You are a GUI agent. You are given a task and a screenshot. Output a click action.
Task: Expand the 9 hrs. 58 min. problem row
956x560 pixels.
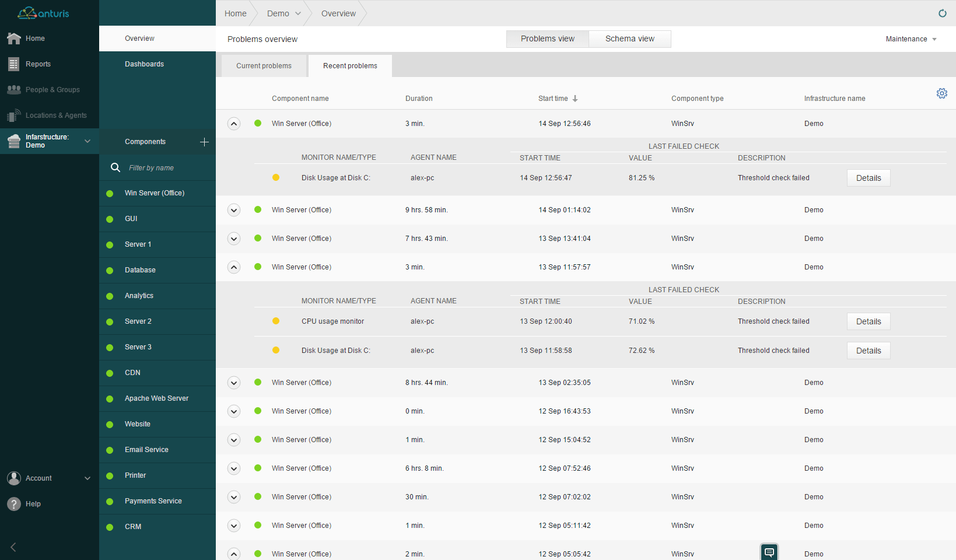234,210
